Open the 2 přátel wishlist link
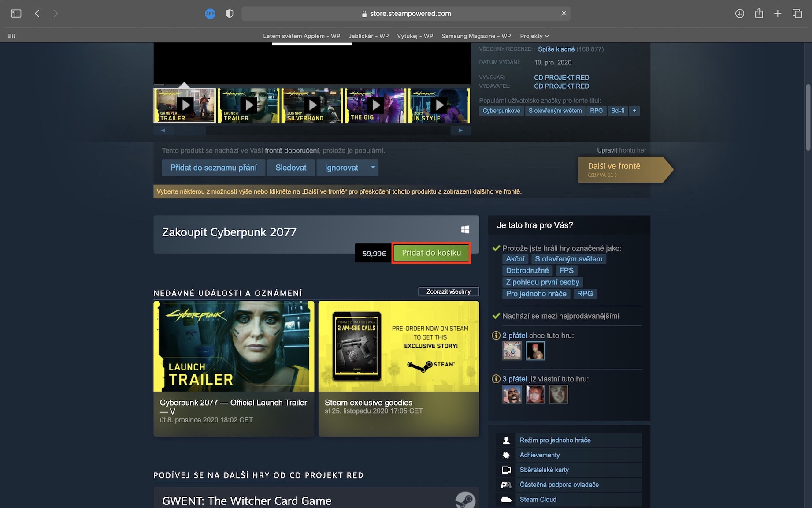 click(x=515, y=336)
